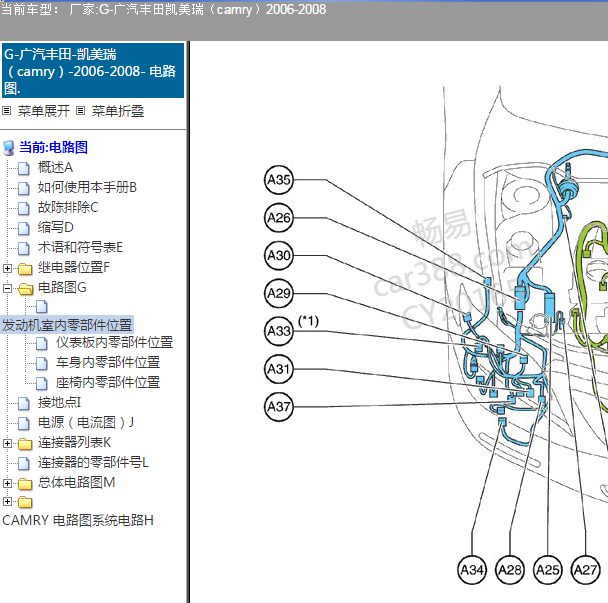Click connector label A35 in diagram
The image size is (608, 603).
[279, 180]
